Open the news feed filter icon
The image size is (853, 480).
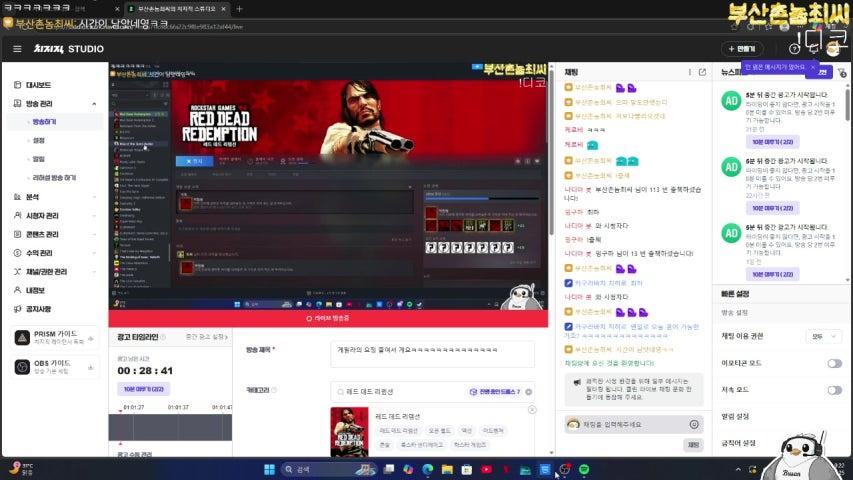coord(842,72)
